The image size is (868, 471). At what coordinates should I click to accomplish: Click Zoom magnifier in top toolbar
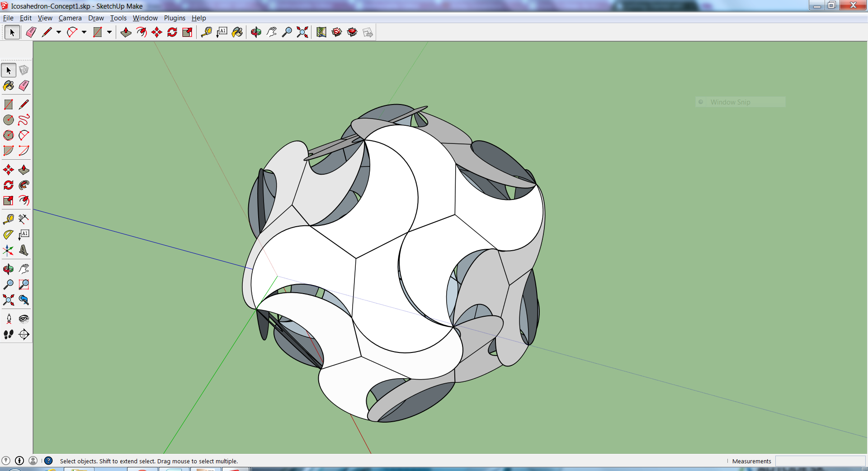[287, 32]
